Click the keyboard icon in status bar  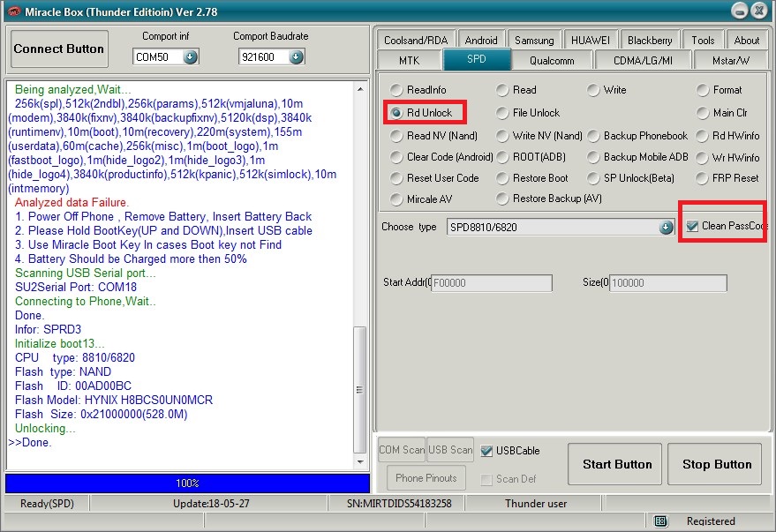[660, 521]
